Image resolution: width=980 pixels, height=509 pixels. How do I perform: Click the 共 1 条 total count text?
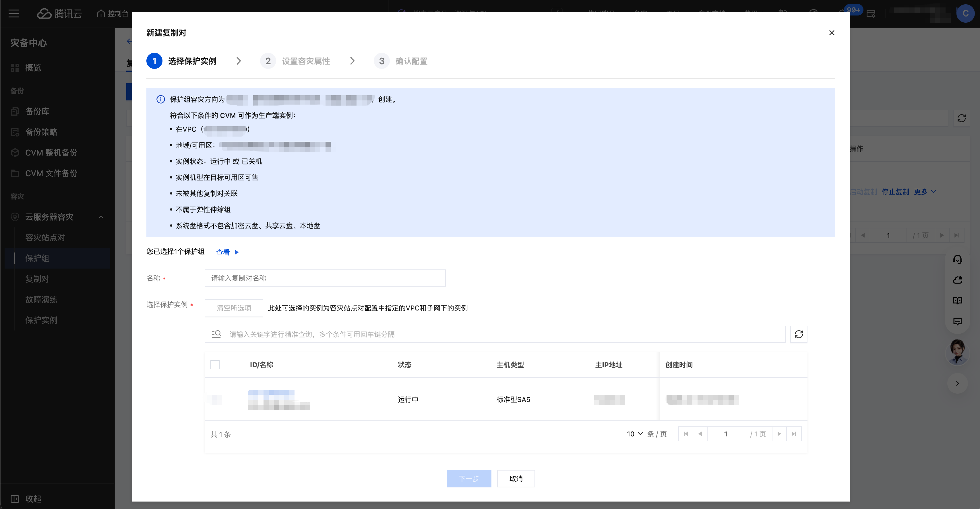pyautogui.click(x=221, y=434)
